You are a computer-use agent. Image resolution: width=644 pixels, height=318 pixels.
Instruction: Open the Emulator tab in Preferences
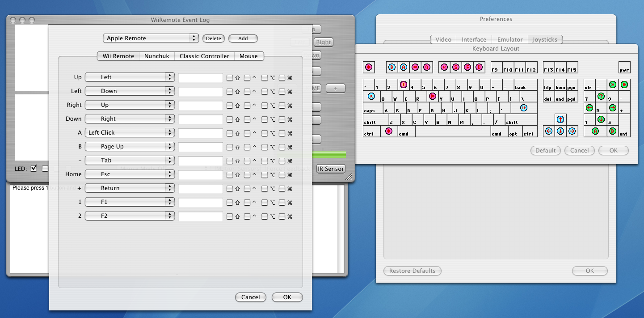(x=510, y=40)
